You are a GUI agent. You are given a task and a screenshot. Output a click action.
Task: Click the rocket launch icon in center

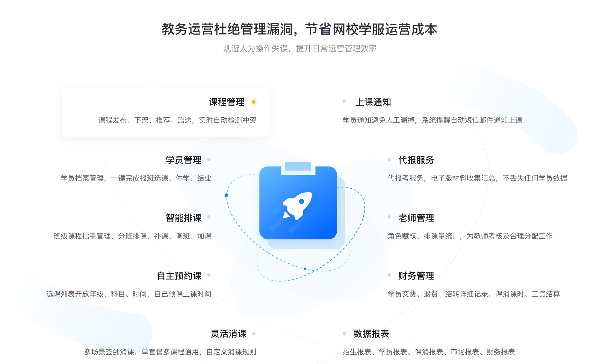[299, 205]
